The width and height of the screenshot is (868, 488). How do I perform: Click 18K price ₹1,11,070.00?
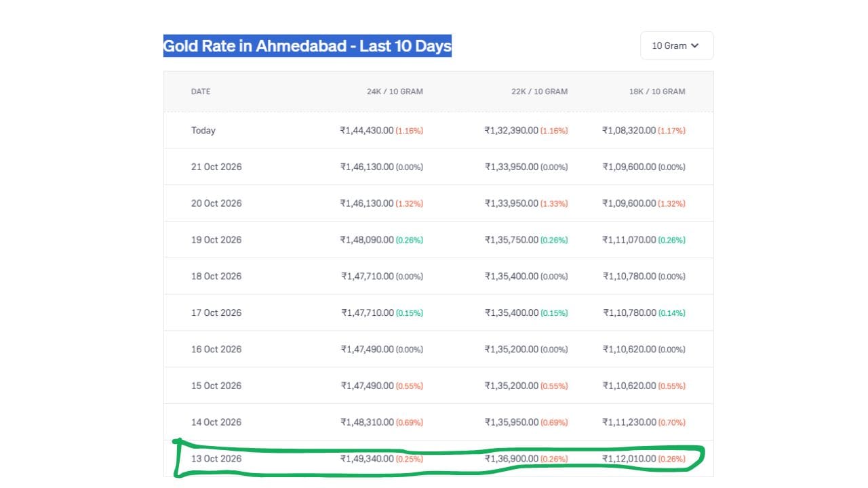click(x=629, y=240)
